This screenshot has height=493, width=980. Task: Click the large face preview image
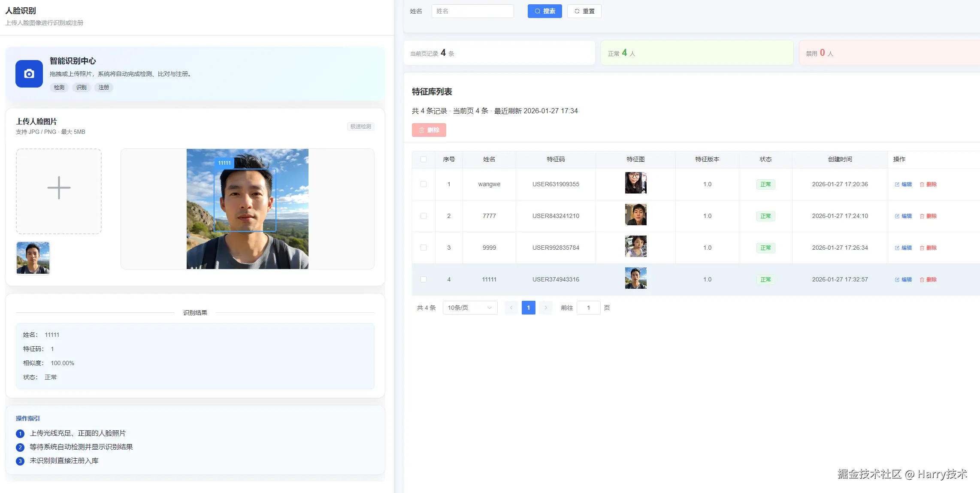pos(248,209)
